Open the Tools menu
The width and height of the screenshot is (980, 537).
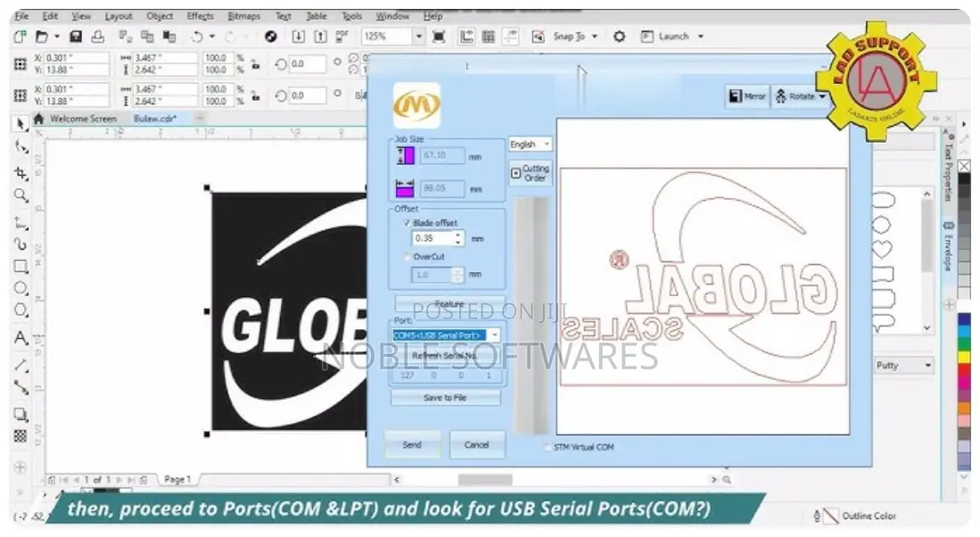tap(351, 16)
